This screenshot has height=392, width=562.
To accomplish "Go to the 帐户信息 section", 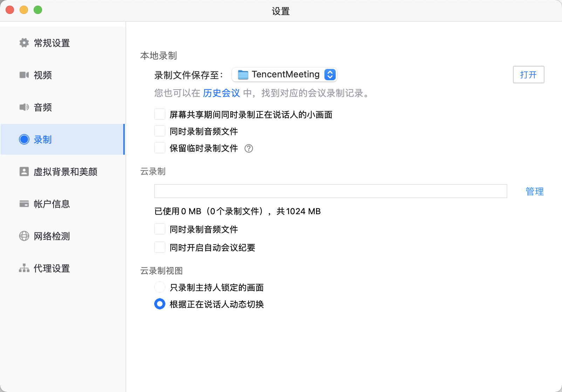I will [x=52, y=204].
